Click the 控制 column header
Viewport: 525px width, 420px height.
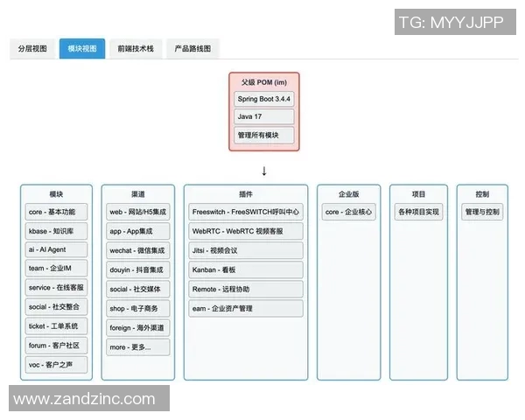[482, 194]
